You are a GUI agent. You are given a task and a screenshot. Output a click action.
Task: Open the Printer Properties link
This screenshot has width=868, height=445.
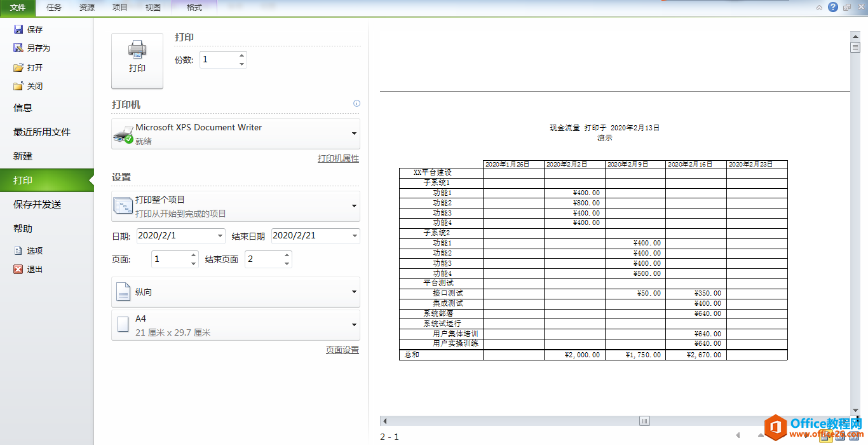(338, 158)
